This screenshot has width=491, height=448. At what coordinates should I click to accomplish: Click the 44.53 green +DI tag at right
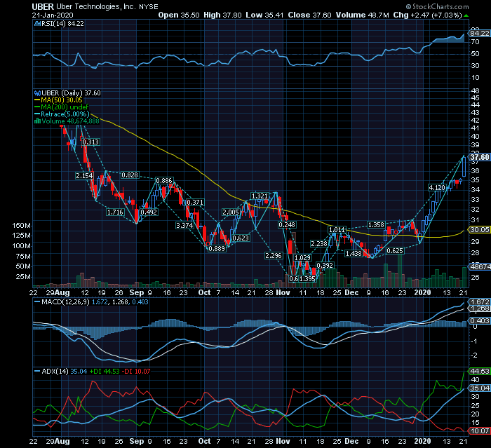coord(479,372)
